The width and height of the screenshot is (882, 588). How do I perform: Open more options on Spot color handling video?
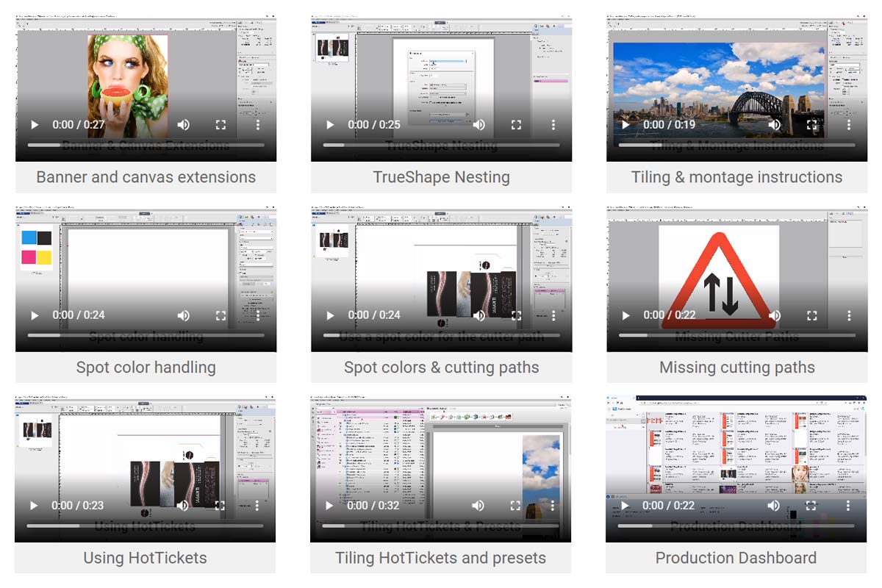(x=258, y=315)
